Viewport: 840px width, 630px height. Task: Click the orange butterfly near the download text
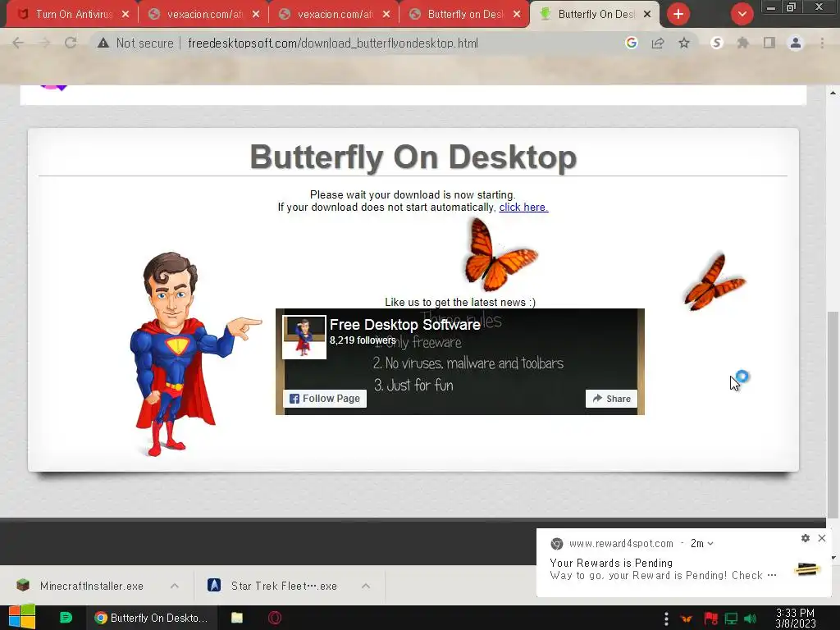[x=500, y=254]
